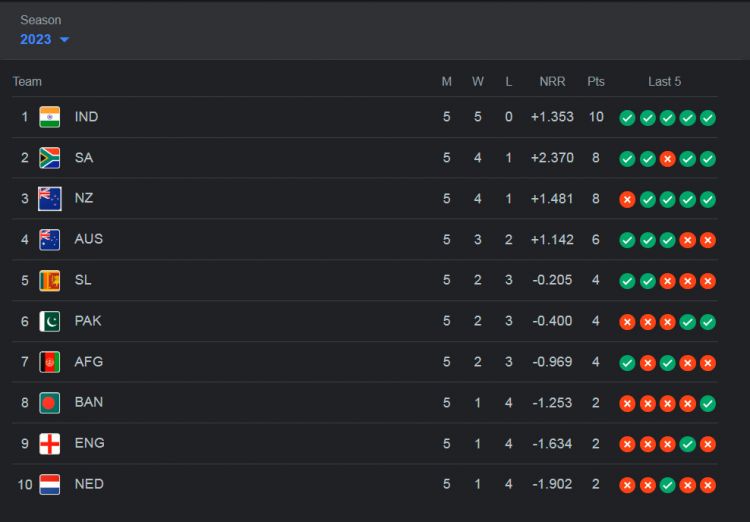
Task: Click the India flag icon
Action: [50, 117]
